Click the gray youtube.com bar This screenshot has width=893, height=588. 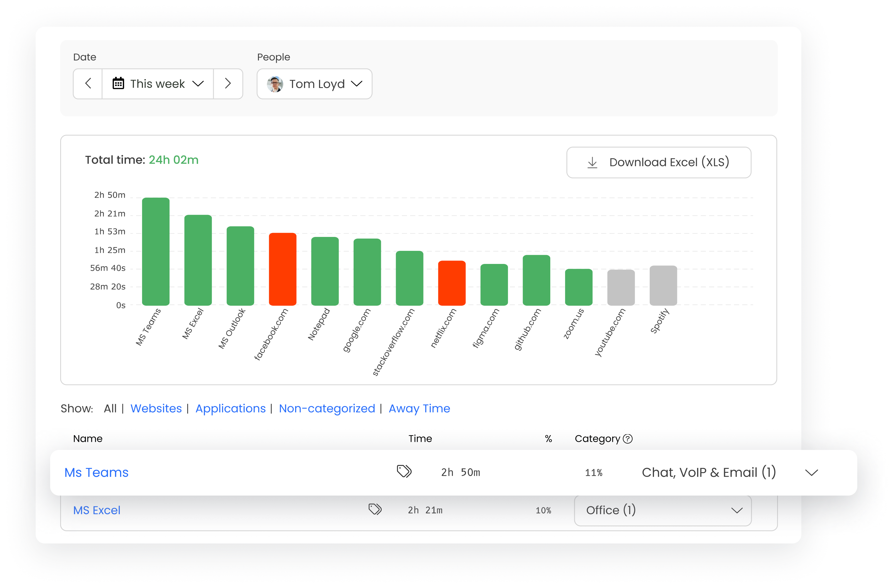(621, 287)
